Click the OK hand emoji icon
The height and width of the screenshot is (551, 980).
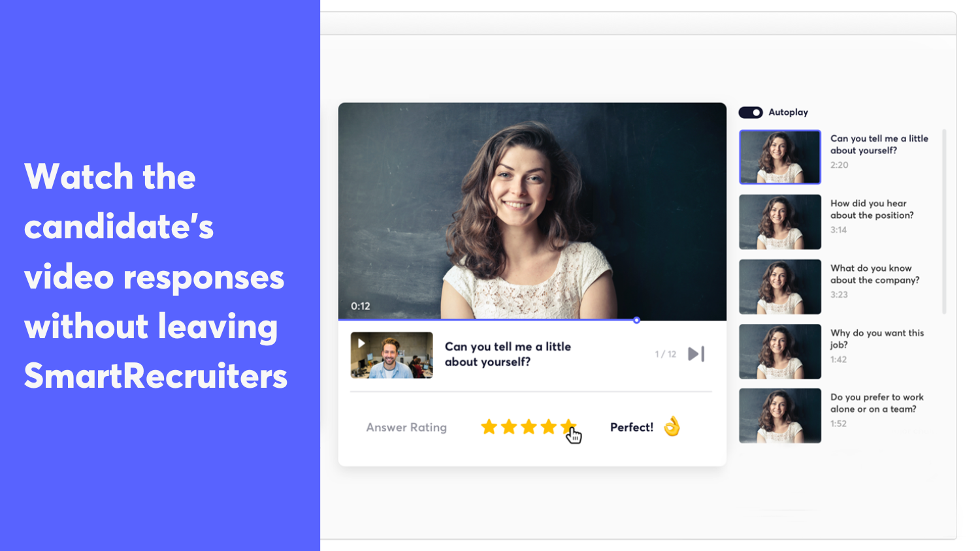(x=672, y=427)
